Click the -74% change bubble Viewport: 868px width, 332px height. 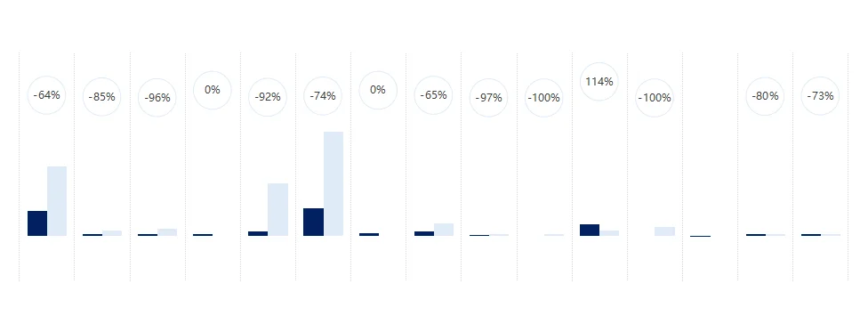(323, 96)
